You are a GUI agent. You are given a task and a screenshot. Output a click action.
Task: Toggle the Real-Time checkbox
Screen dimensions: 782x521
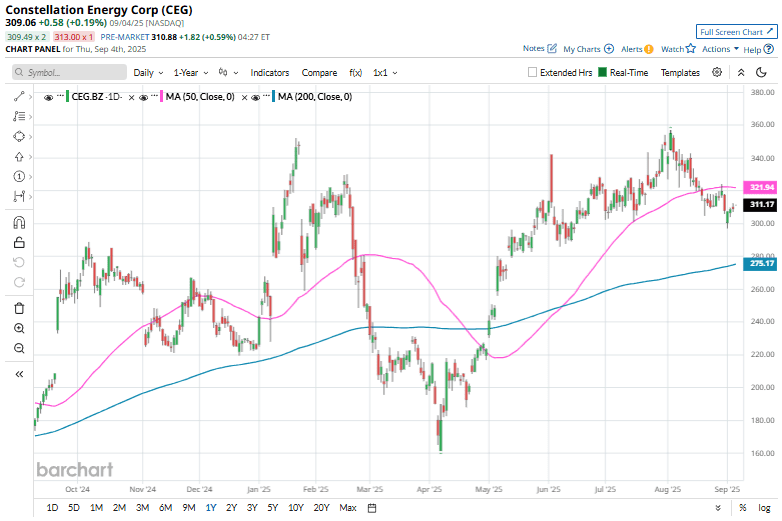602,73
